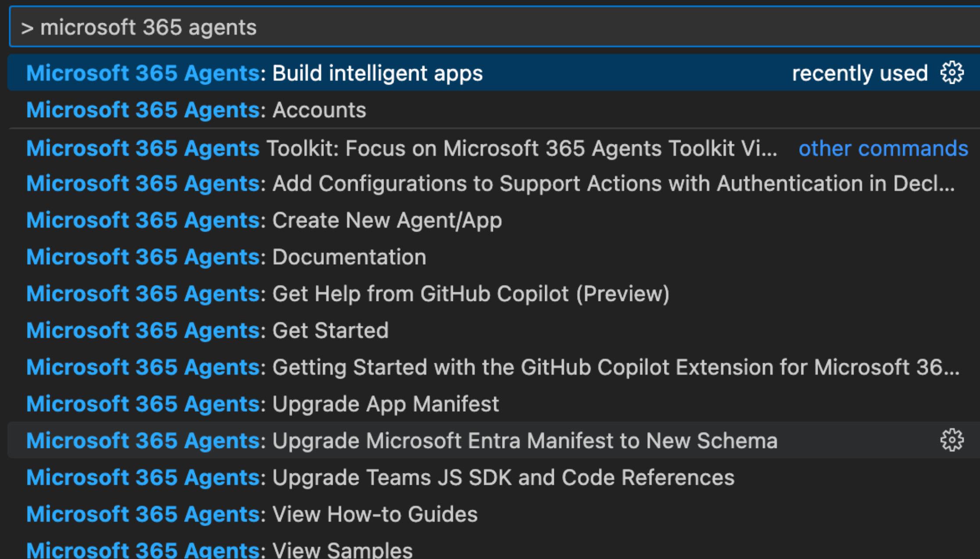The height and width of the screenshot is (559, 980).
Task: Open Microsoft 365 Agents: View How-to Guides
Action: [x=252, y=514]
